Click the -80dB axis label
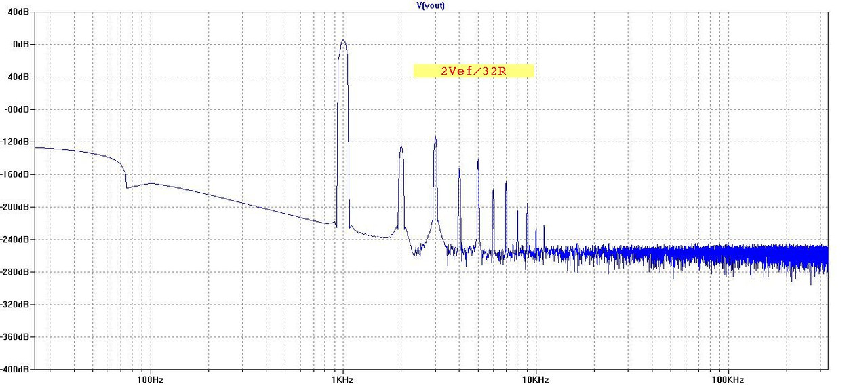868x386 pixels. click(17, 109)
